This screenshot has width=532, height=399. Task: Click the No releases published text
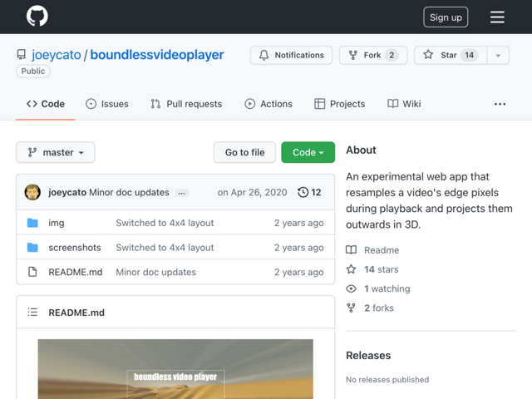coord(387,380)
